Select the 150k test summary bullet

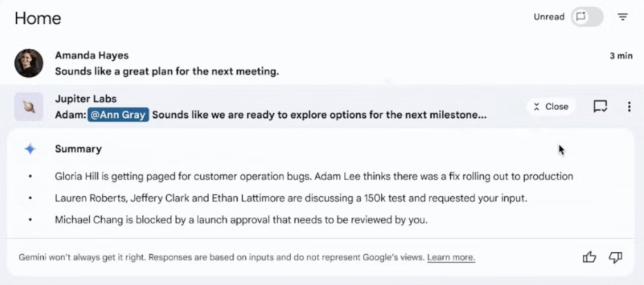point(291,198)
